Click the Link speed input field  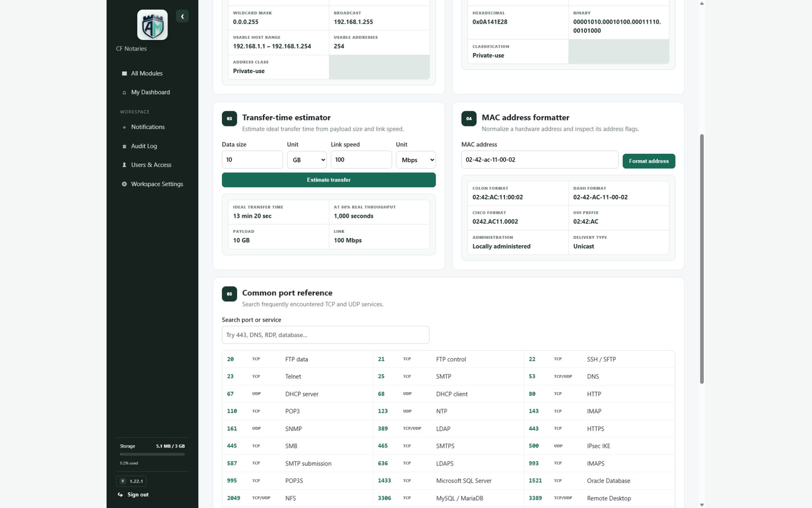pyautogui.click(x=361, y=160)
